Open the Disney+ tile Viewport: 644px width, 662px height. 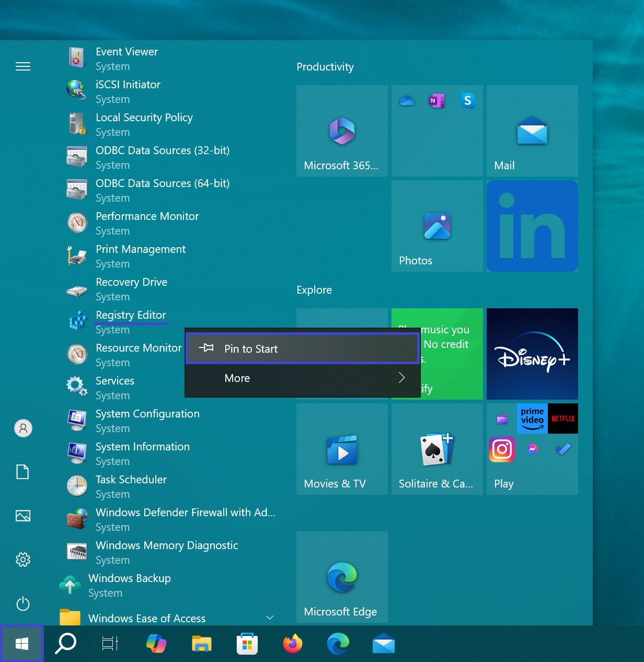532,354
